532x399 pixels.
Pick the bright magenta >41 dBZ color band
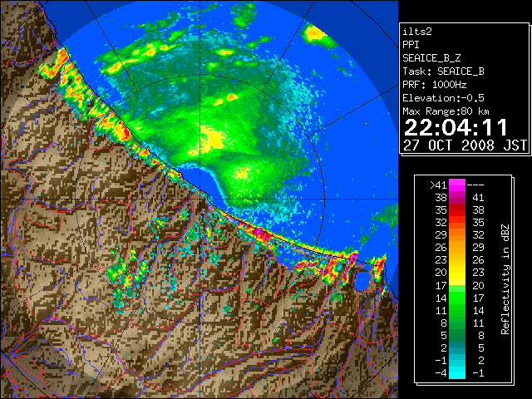click(457, 185)
